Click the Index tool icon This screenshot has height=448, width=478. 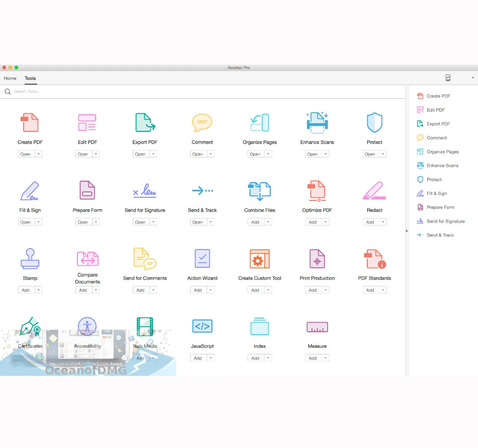(x=260, y=326)
